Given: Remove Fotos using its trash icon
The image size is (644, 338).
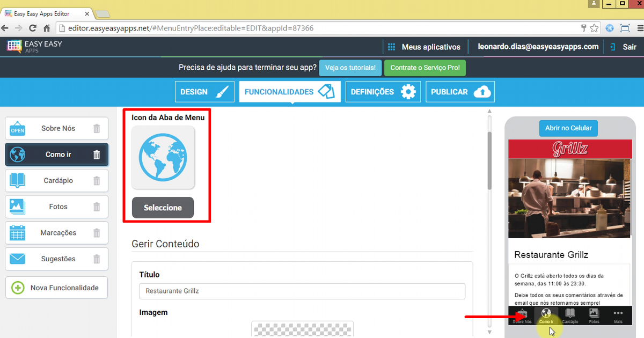Looking at the screenshot, I should [97, 207].
